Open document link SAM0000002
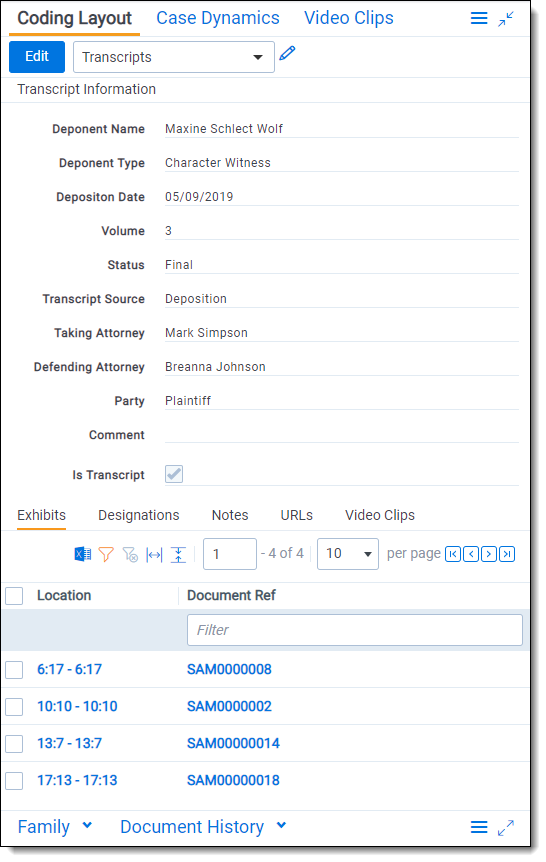The width and height of the screenshot is (546, 862). (229, 706)
